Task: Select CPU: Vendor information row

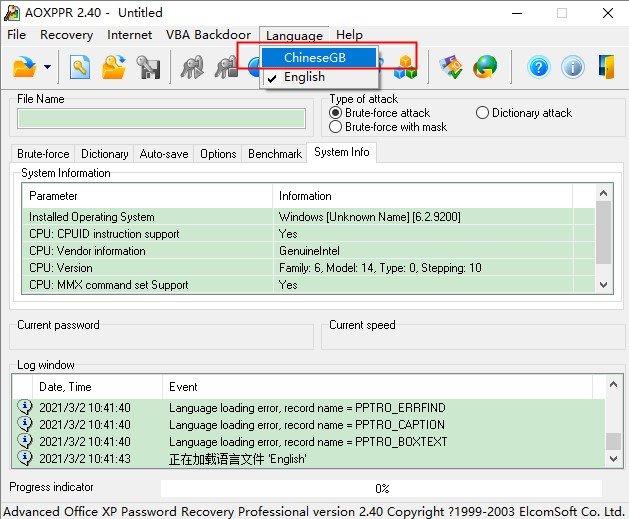Action: pyautogui.click(x=308, y=251)
